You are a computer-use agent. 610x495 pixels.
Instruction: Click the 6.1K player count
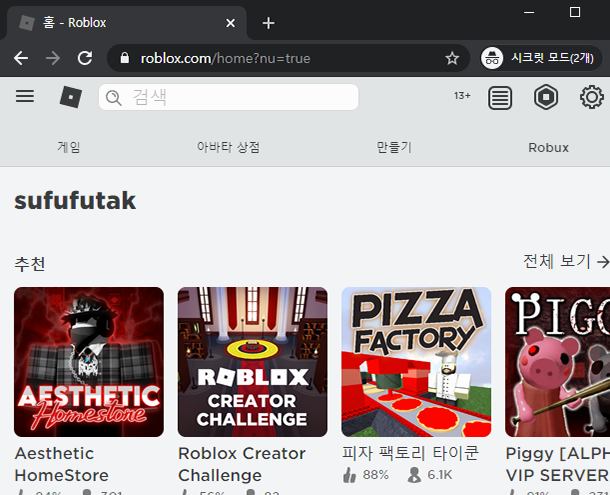[x=430, y=475]
